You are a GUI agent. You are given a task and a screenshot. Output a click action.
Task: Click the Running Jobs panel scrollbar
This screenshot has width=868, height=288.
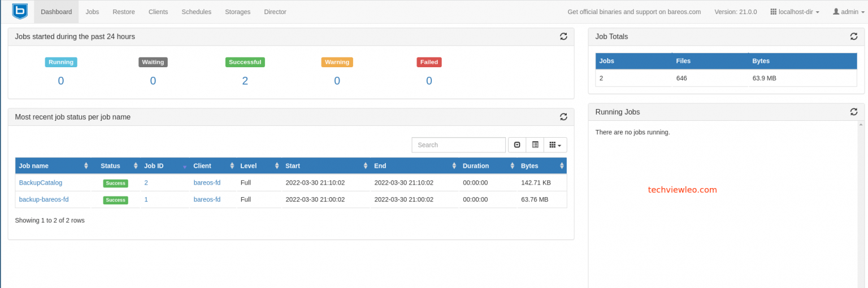[861, 203]
